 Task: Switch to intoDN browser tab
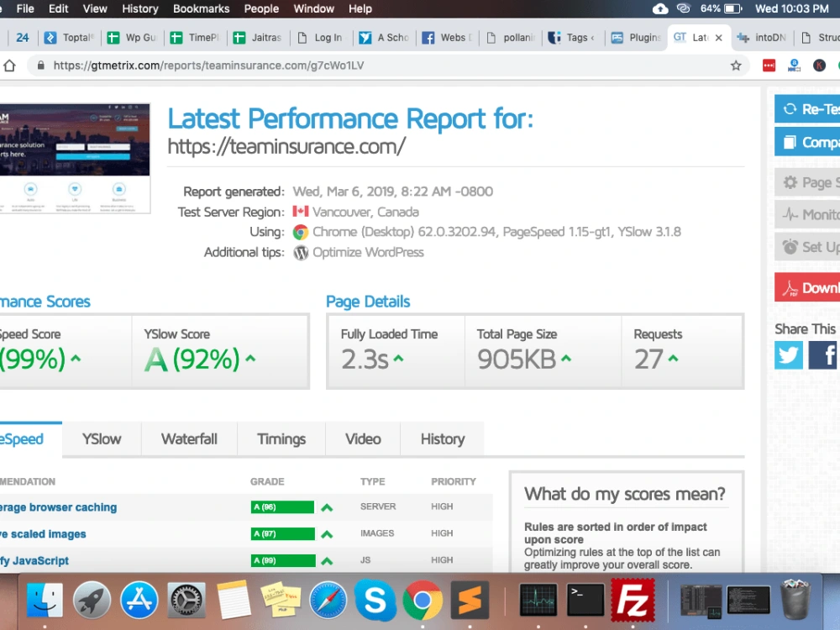[x=763, y=38]
